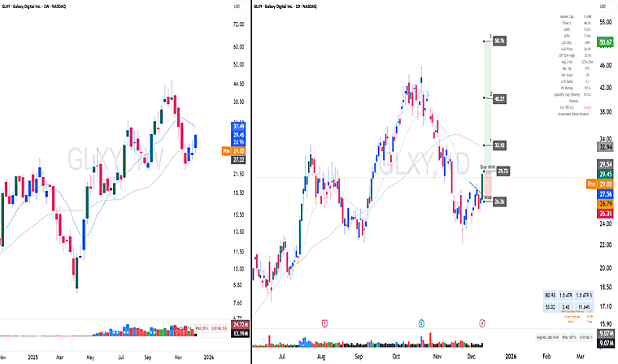Click the RS Rating row in stats table

(x=575, y=88)
